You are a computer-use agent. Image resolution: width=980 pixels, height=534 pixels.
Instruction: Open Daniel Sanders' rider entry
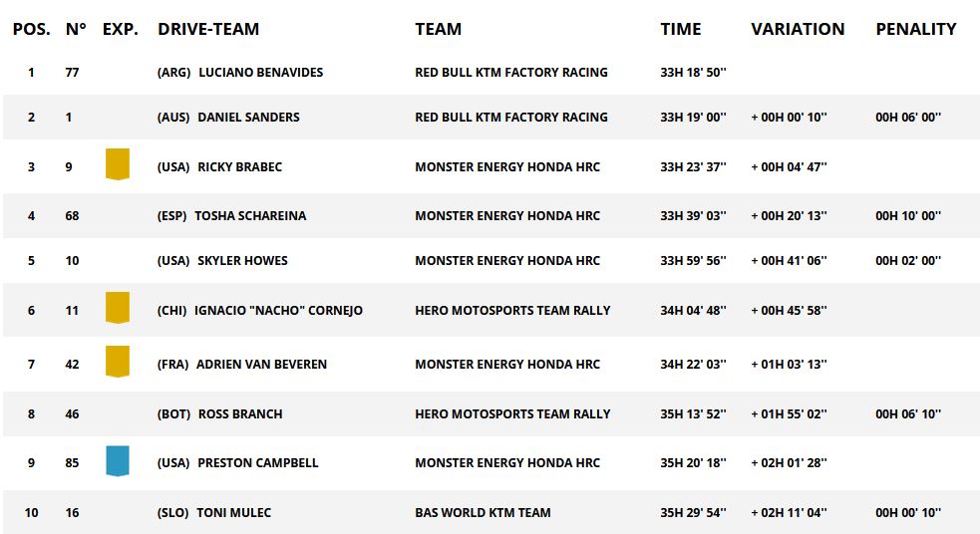248,117
